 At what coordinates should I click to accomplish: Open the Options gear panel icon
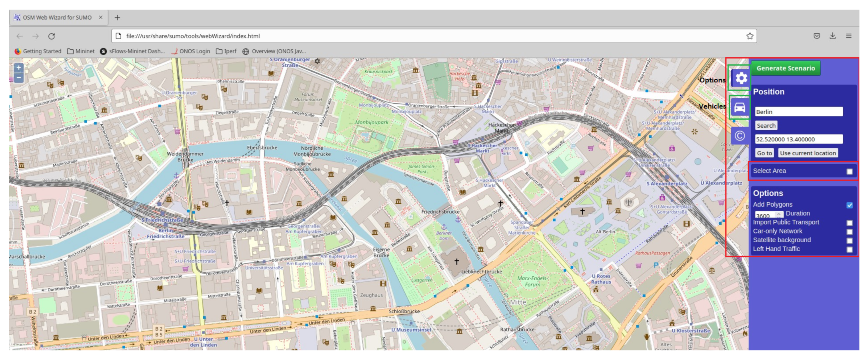pyautogui.click(x=740, y=78)
